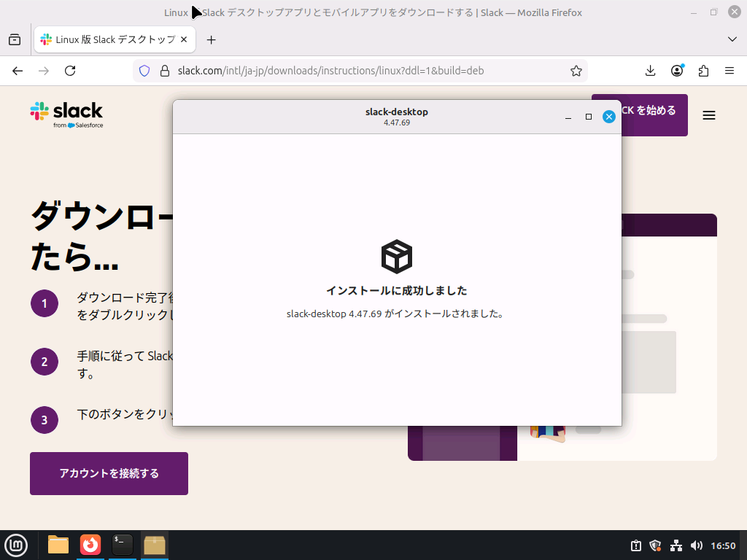
Task: Open tracking protection via the shield icon
Action: pyautogui.click(x=144, y=70)
